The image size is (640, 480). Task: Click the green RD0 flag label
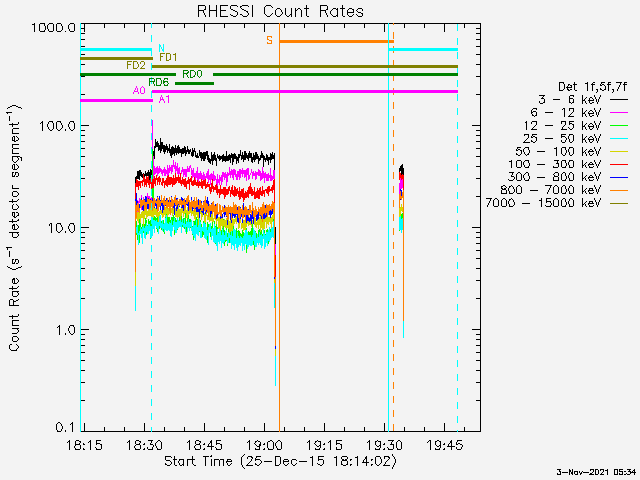(192, 74)
